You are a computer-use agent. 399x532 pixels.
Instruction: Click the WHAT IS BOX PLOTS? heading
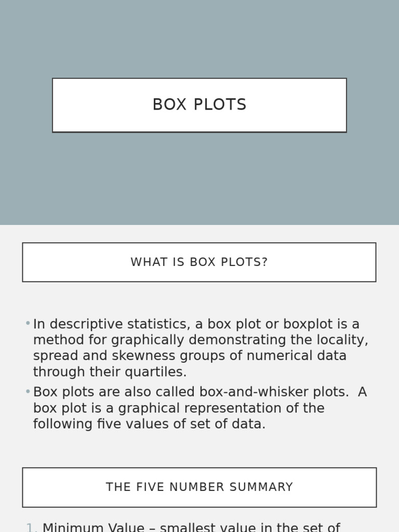[x=199, y=262]
